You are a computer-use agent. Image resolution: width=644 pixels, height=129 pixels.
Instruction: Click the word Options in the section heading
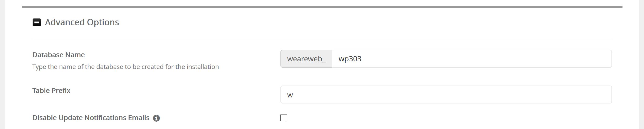(103, 23)
